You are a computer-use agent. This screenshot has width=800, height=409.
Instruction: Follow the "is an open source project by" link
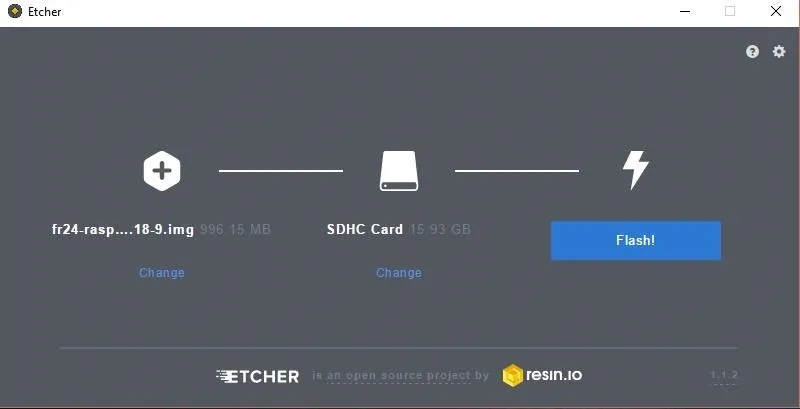point(401,376)
